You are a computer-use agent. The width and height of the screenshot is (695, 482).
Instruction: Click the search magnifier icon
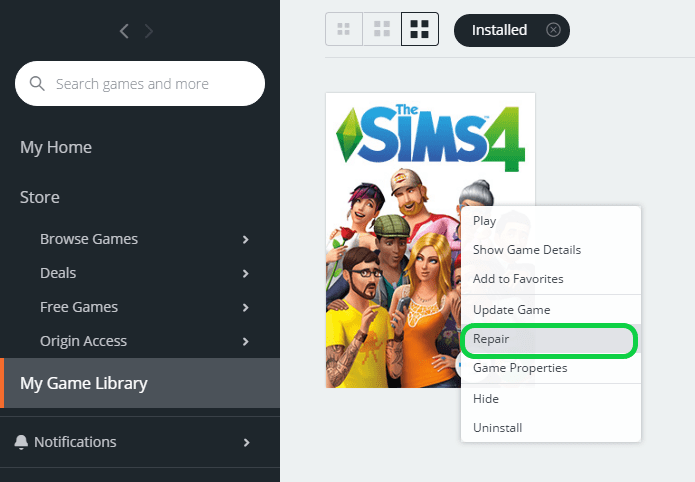tap(37, 83)
